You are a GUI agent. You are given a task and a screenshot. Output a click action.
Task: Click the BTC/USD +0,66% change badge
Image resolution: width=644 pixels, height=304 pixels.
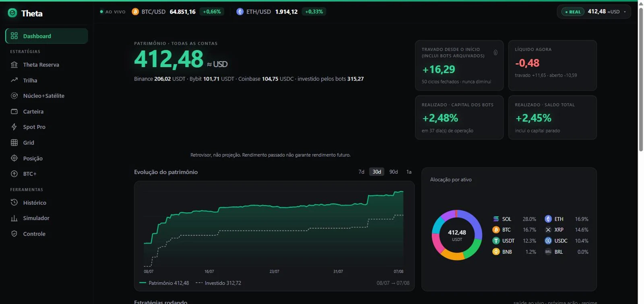click(x=212, y=12)
